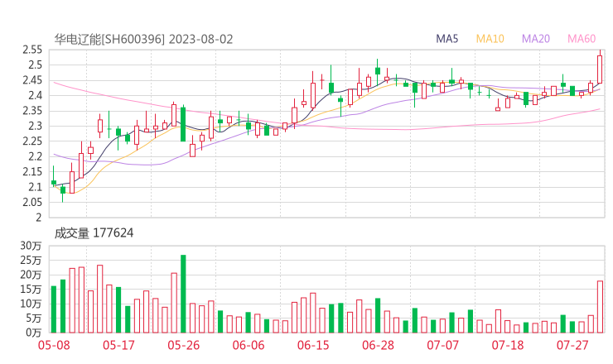Click the 06-28 date axis label
The height and width of the screenshot is (364, 613).
coord(378,345)
